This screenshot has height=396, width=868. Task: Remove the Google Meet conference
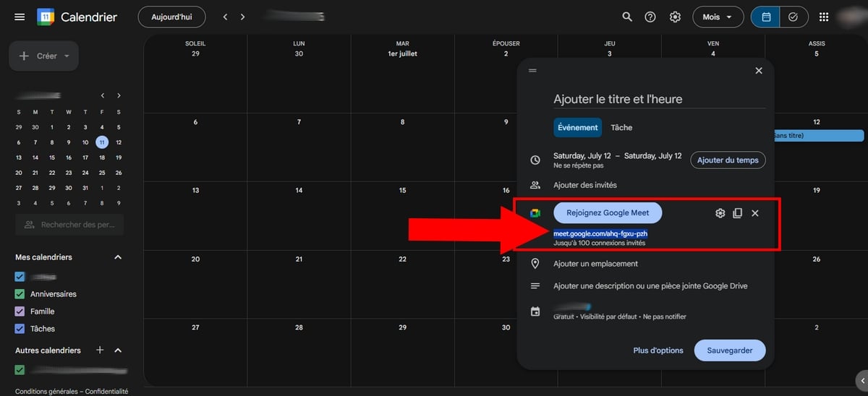coord(755,213)
